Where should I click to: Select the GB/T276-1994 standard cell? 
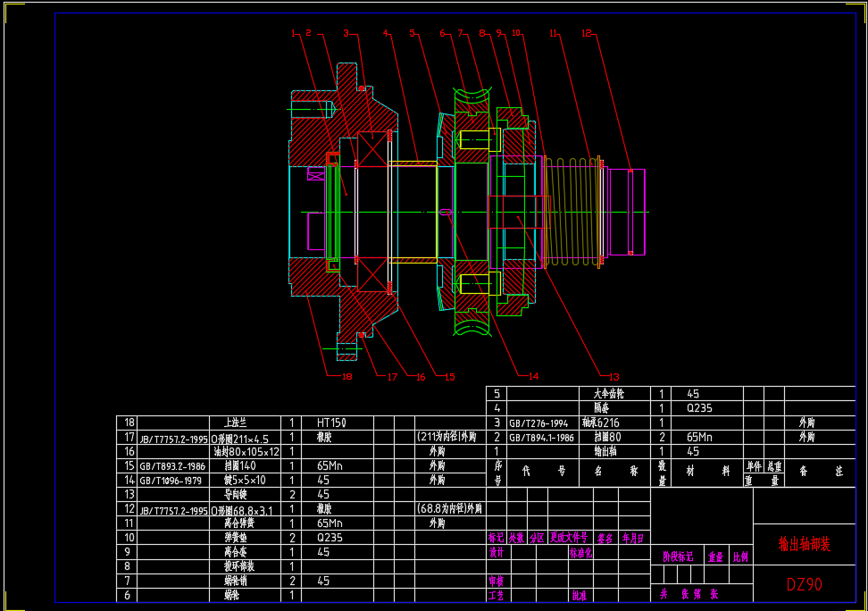coord(538,423)
